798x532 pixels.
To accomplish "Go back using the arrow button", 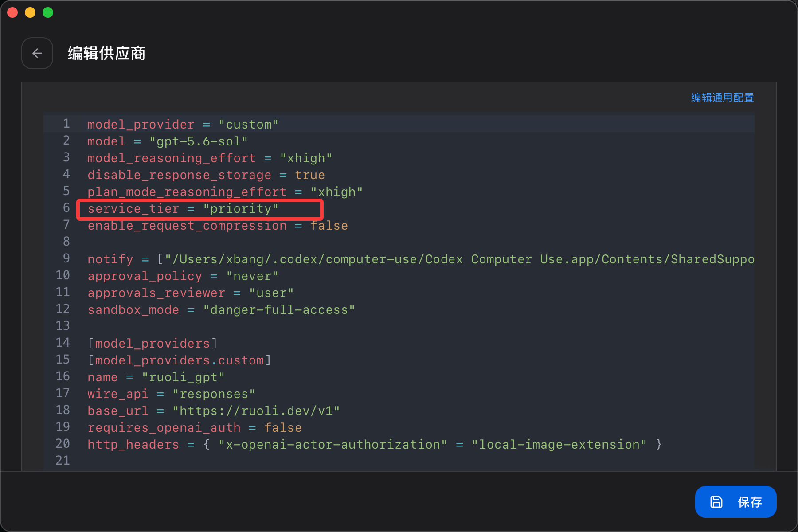I will click(37, 53).
